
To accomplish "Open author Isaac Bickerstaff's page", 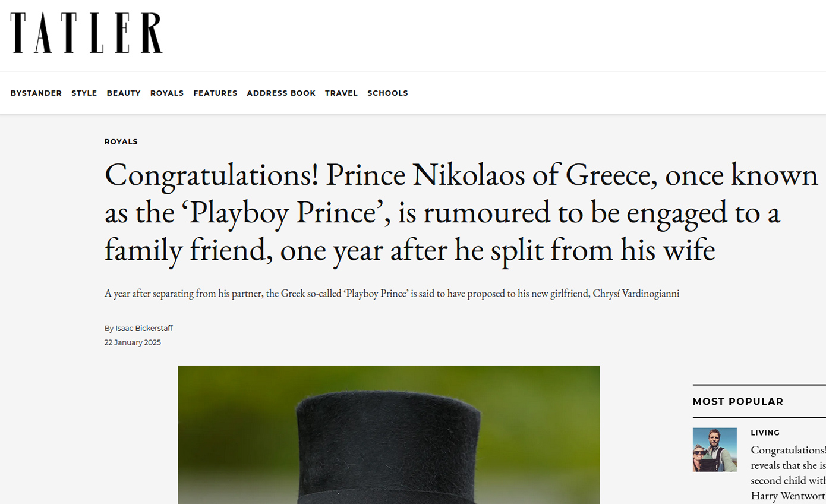I will [x=144, y=329].
